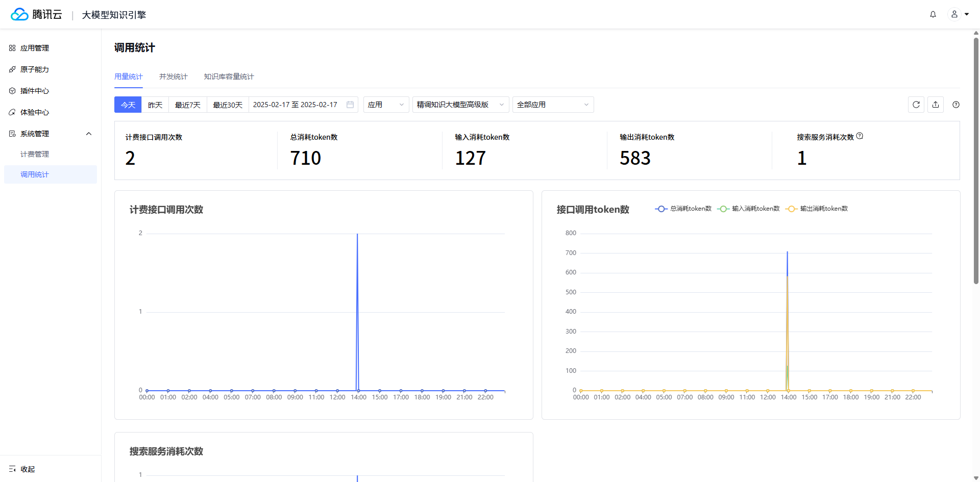Expand the account dropdown caret
Image resolution: width=980 pixels, height=482 pixels.
pyautogui.click(x=967, y=14)
